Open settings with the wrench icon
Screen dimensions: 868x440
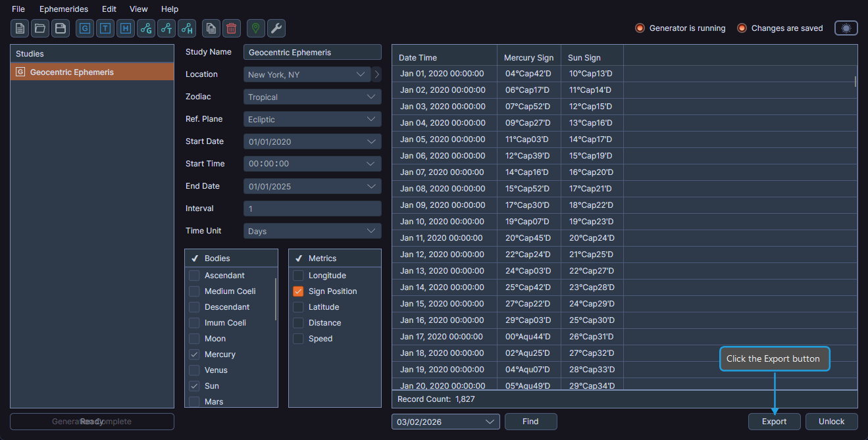[276, 28]
